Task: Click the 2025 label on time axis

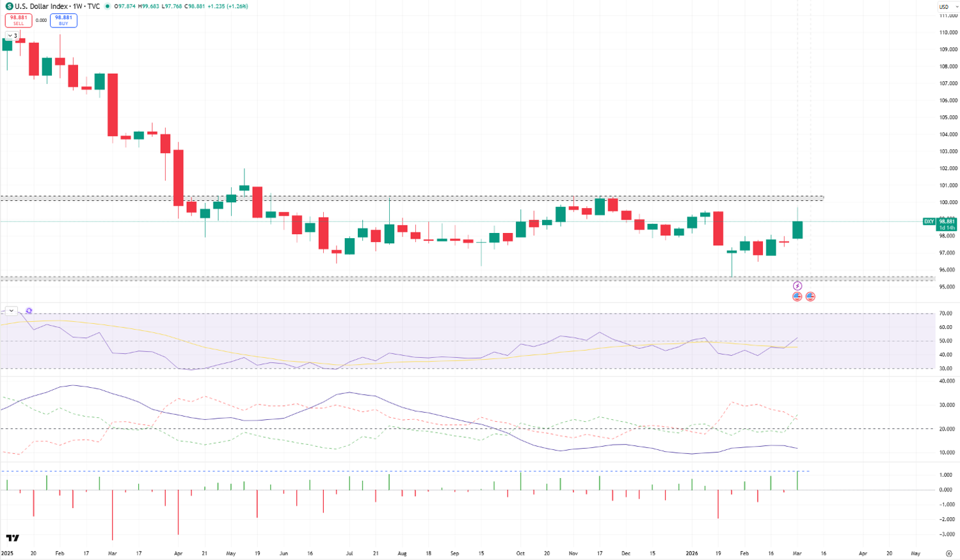Action: click(x=7, y=553)
